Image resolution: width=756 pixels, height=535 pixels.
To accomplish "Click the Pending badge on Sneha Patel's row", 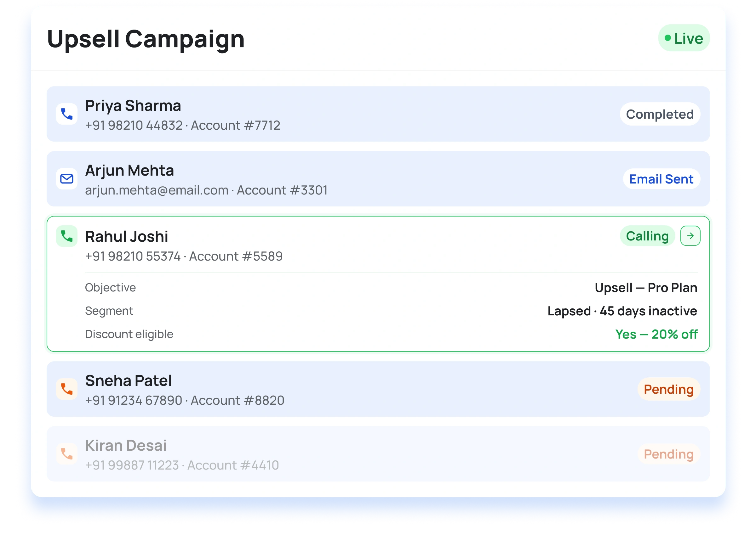I will [668, 389].
